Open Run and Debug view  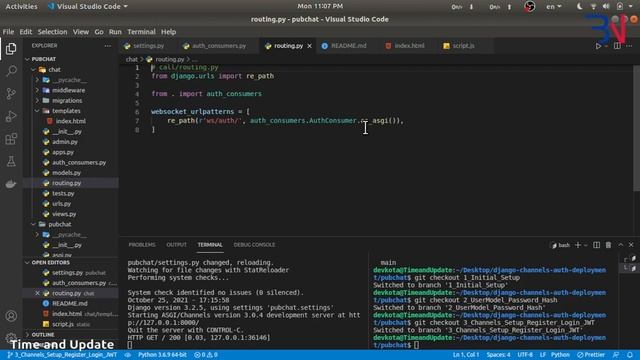(x=11, y=116)
